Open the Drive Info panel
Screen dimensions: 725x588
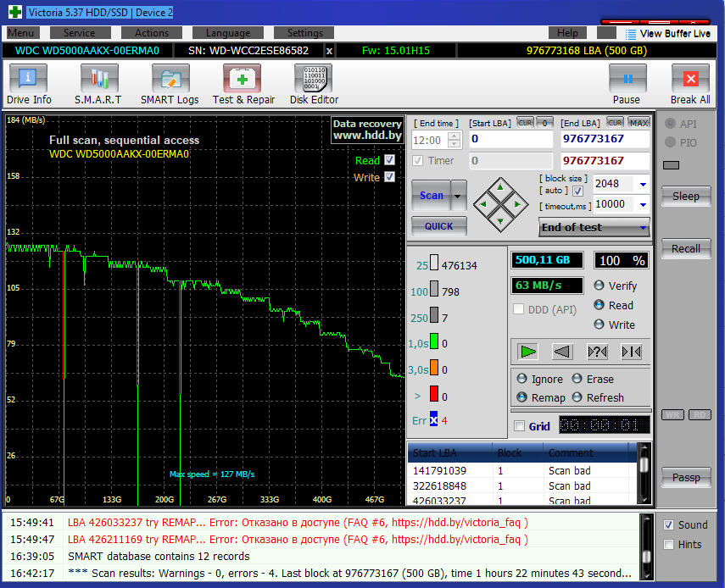point(29,85)
